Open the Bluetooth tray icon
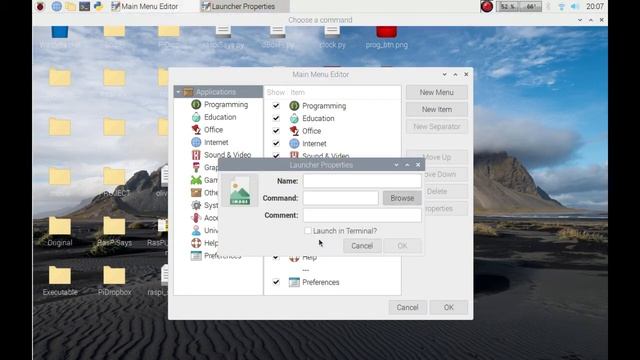 click(x=549, y=7)
